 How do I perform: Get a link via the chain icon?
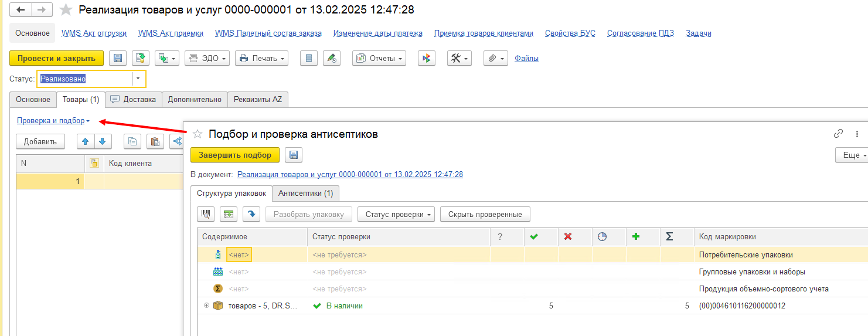click(838, 134)
